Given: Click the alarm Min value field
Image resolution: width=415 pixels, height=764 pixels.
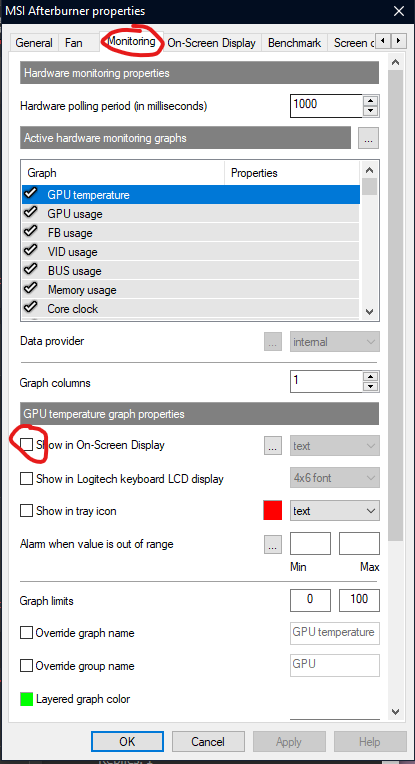Looking at the screenshot, I should [x=310, y=543].
